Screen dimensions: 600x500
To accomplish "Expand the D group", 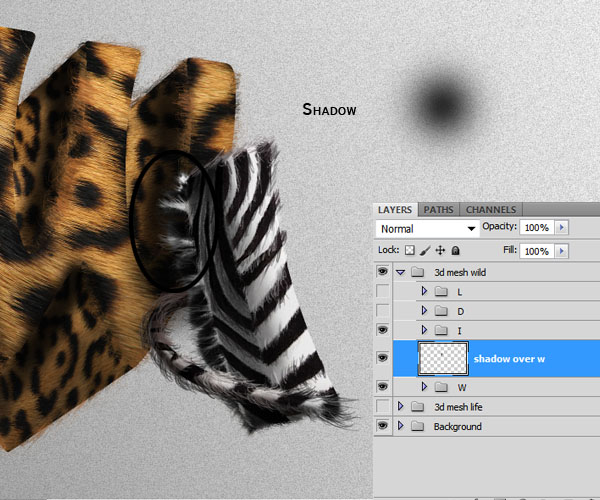I will point(424,310).
